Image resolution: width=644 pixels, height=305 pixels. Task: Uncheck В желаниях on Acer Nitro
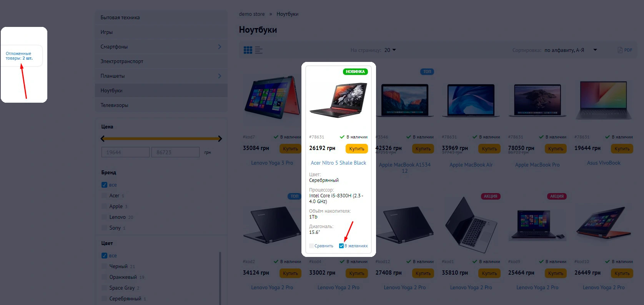tap(341, 246)
